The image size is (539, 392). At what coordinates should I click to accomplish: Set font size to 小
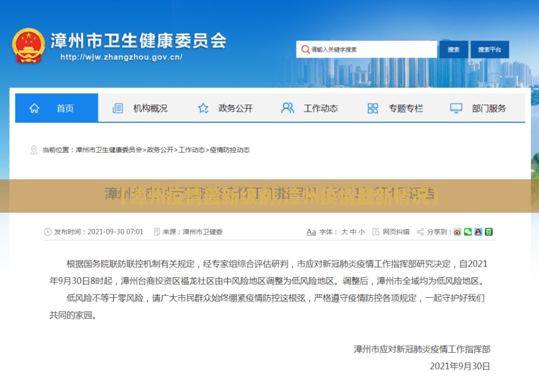[x=362, y=232]
